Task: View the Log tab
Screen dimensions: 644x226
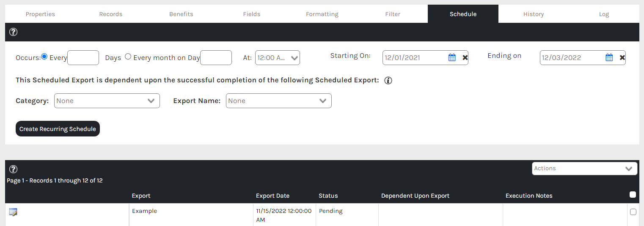Action: coord(604,14)
